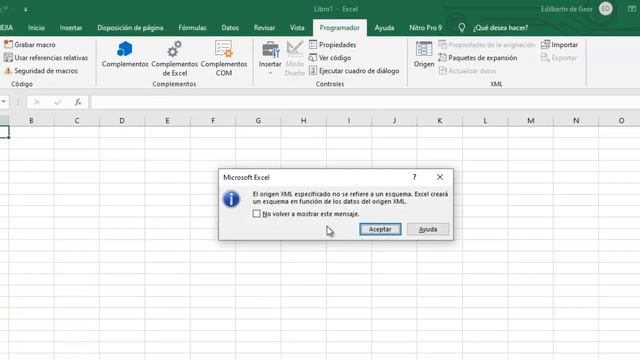Open the Ayuda ribbon tab
The height and width of the screenshot is (360, 640).
coord(384,27)
